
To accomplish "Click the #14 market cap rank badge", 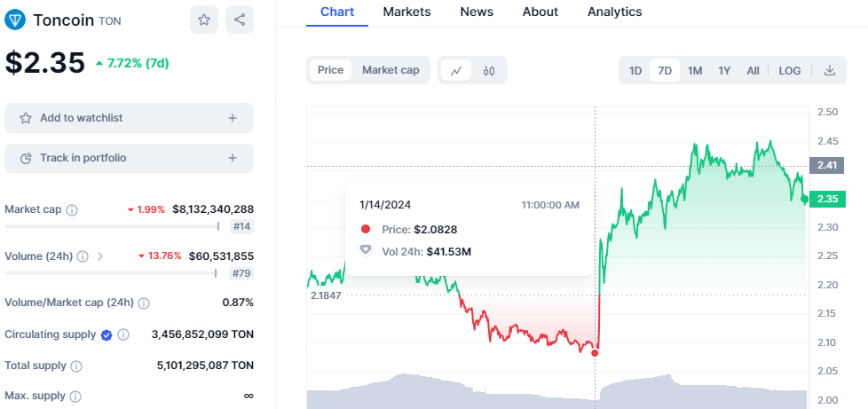I will tap(241, 226).
